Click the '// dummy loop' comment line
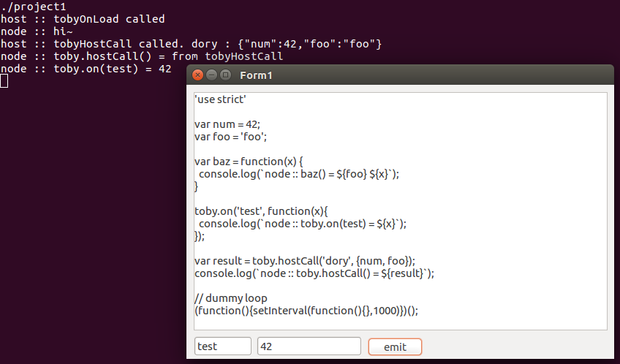Viewport: 620px width, 364px height. pos(231,298)
